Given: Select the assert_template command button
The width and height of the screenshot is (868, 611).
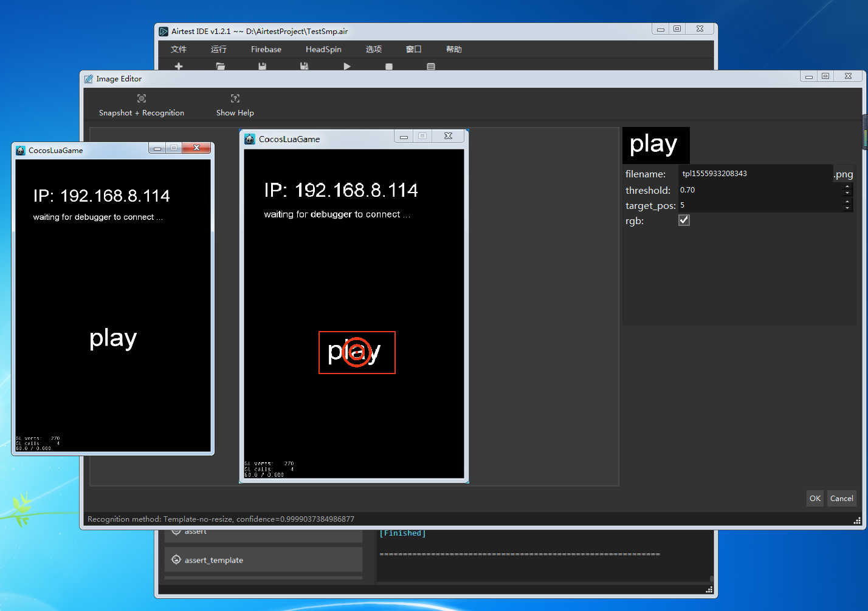Looking at the screenshot, I should click(x=263, y=560).
